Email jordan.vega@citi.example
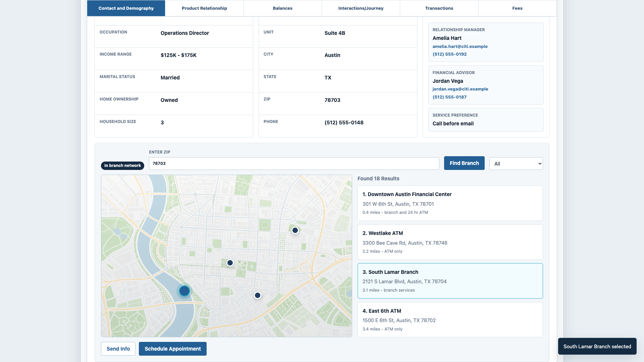644x362 pixels. pos(460,89)
